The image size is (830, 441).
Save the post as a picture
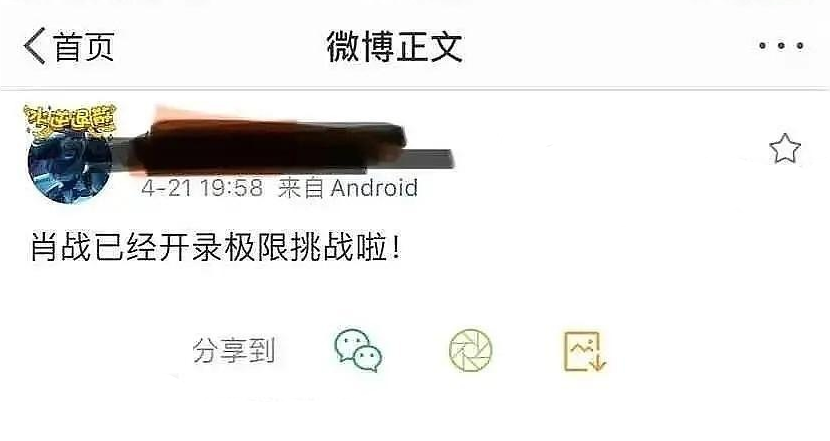[584, 352]
